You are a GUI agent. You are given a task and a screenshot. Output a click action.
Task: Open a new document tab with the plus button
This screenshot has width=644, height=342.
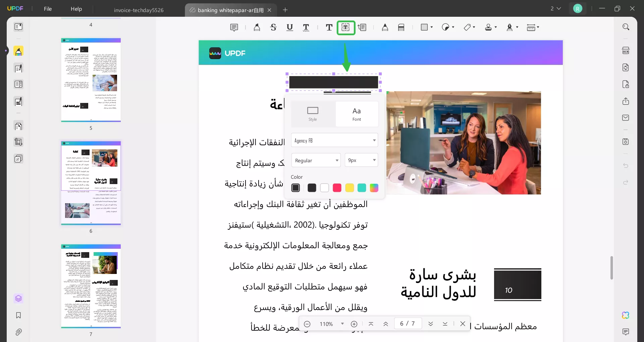[x=285, y=10]
